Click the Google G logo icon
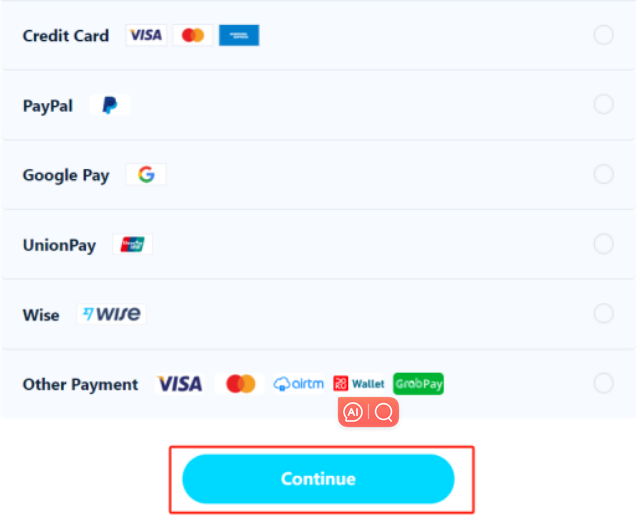Image resolution: width=643 pixels, height=517 pixels. tap(146, 175)
